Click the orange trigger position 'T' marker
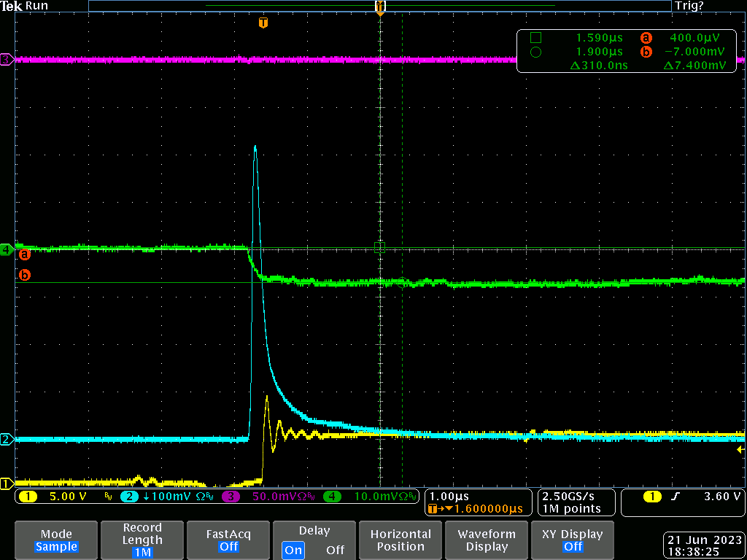 click(263, 23)
